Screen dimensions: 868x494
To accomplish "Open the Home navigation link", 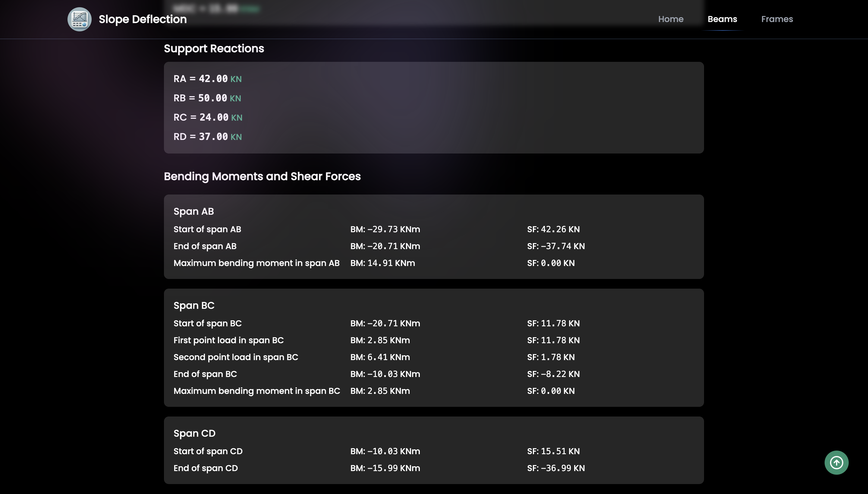I will click(670, 19).
